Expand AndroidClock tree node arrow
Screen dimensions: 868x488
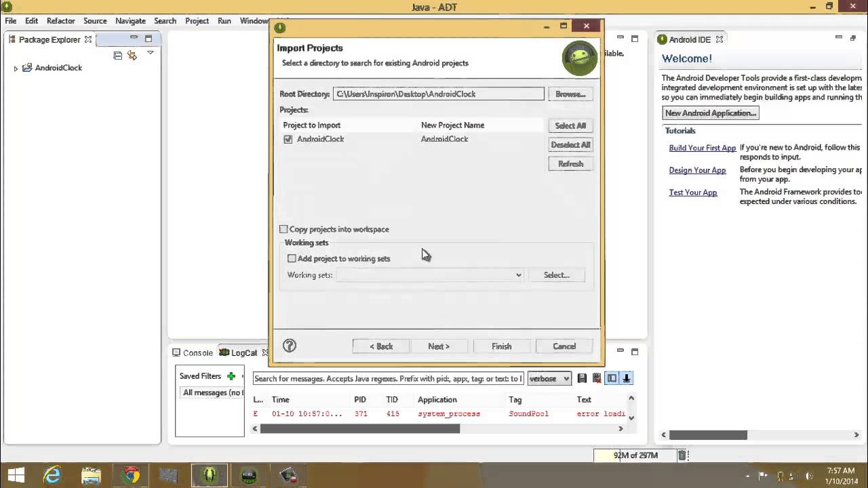[16, 68]
